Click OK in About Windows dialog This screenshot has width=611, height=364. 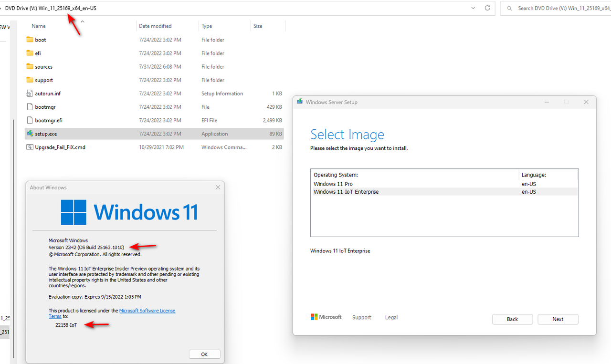point(204,354)
